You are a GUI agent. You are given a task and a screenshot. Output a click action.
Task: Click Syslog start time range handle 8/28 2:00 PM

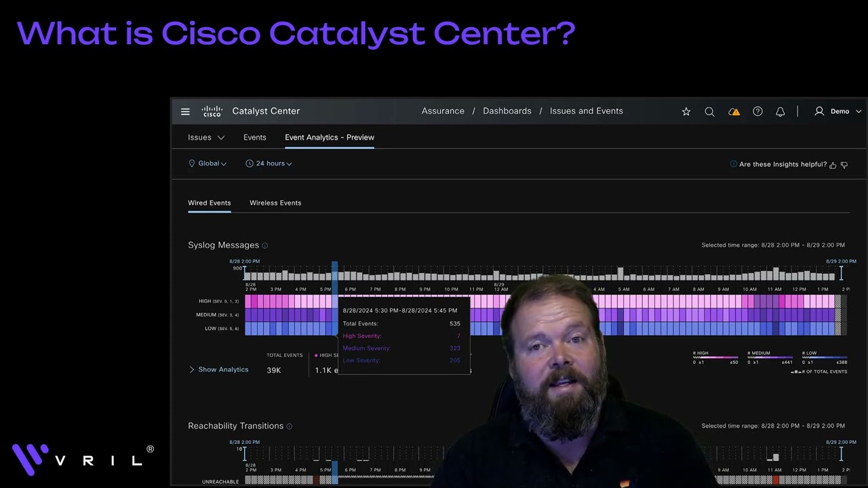tap(245, 272)
